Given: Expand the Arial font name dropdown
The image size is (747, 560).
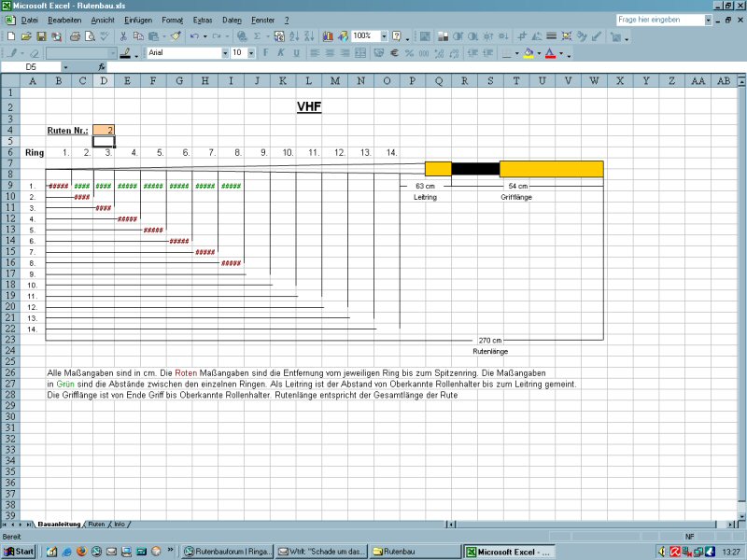Looking at the screenshot, I should click(x=224, y=53).
